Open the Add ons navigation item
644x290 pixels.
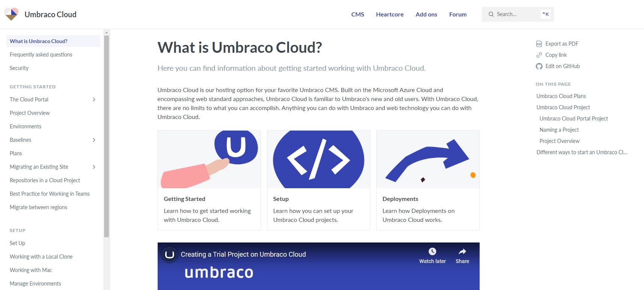426,14
